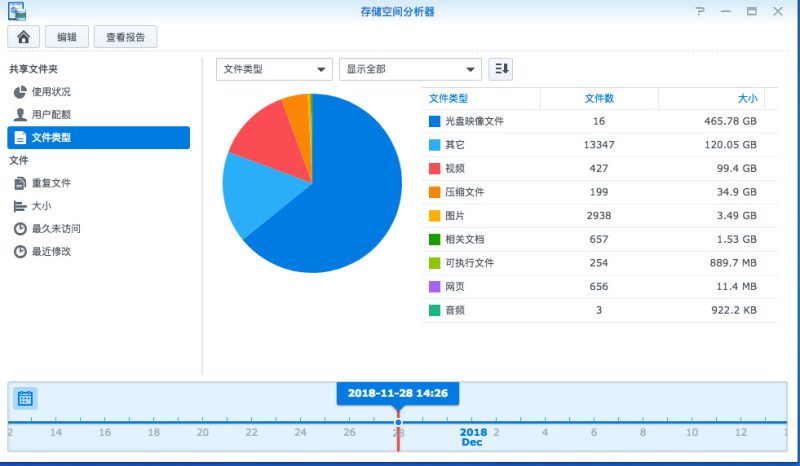Click the duplicate files icon beside 重复文件
Screen dimensions: 800x466
[x=20, y=183]
